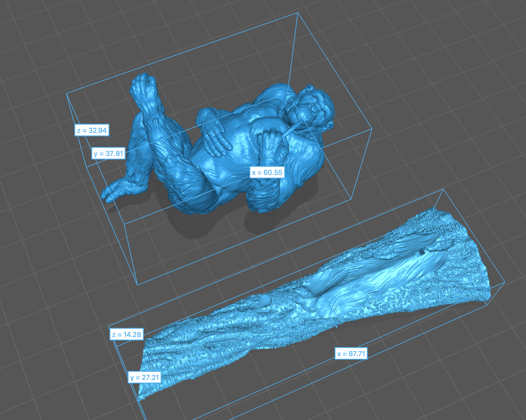Click the y = 37.81 dimension label
The width and height of the screenshot is (526, 420).
click(108, 154)
